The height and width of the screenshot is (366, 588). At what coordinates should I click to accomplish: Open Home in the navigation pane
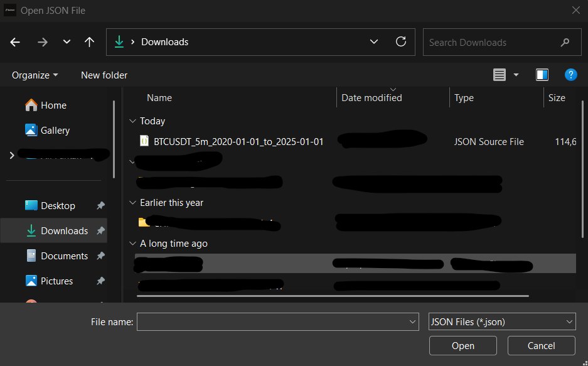tap(46, 105)
